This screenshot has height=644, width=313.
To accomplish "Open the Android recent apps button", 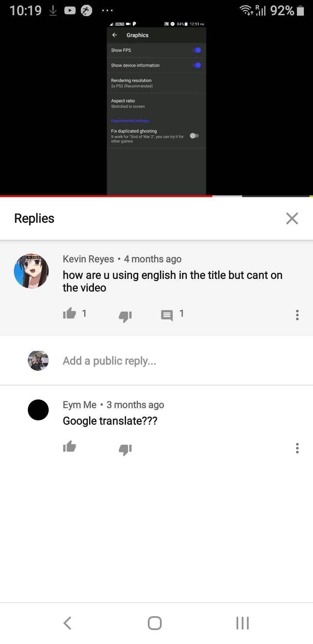I will (243, 623).
